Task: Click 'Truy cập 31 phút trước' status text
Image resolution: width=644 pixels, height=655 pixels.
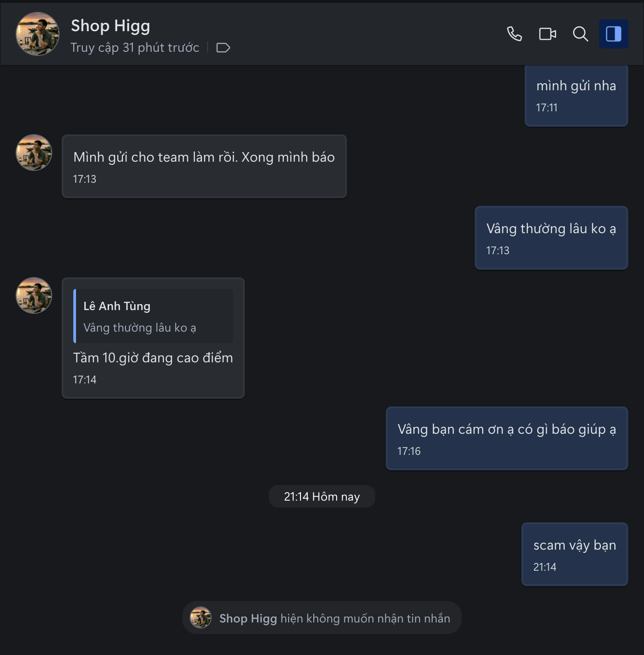Action: 135,48
